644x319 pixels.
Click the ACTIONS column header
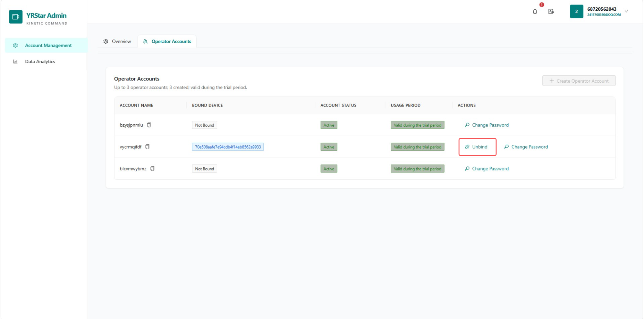(x=466, y=105)
